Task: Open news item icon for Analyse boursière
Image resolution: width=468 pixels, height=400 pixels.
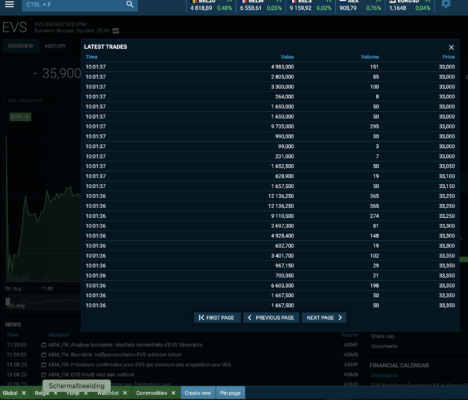Action: click(x=43, y=345)
